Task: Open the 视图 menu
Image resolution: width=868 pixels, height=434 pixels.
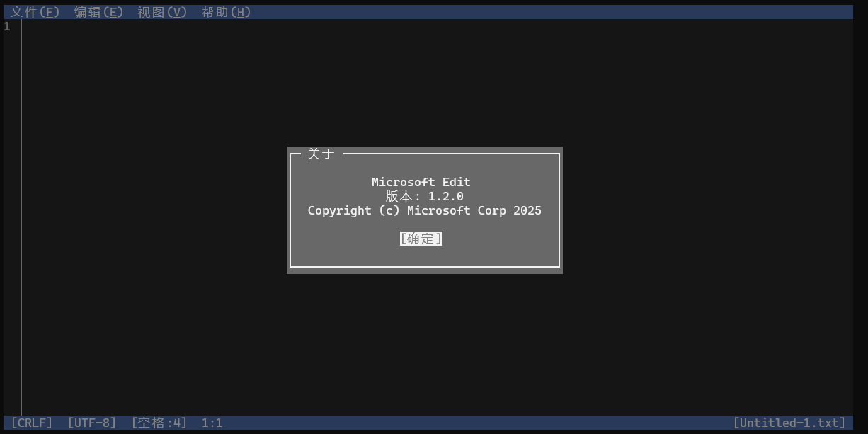Action: [x=163, y=11]
